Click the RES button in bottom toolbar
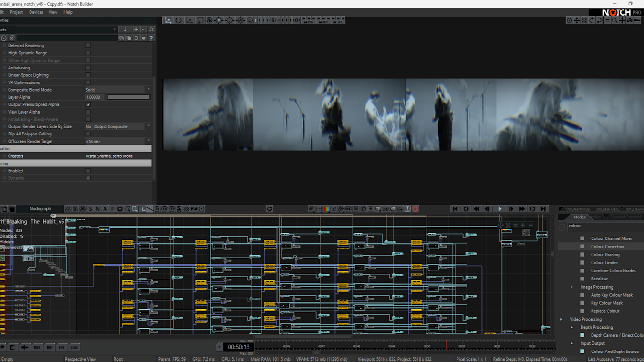 coord(37,347)
